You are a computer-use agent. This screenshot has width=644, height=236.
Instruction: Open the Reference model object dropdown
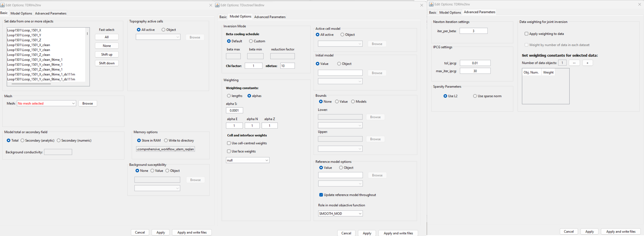[x=341, y=184]
